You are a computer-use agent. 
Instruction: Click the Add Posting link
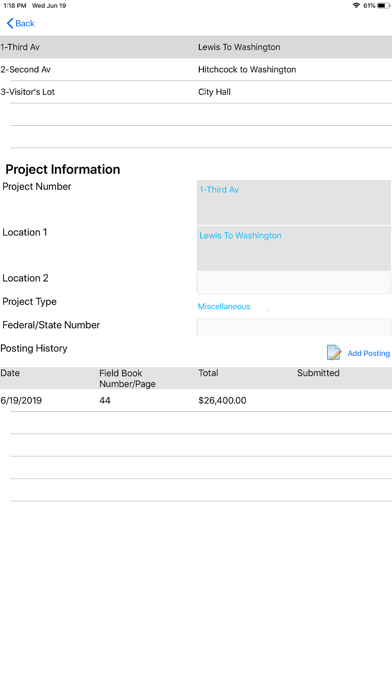click(368, 353)
